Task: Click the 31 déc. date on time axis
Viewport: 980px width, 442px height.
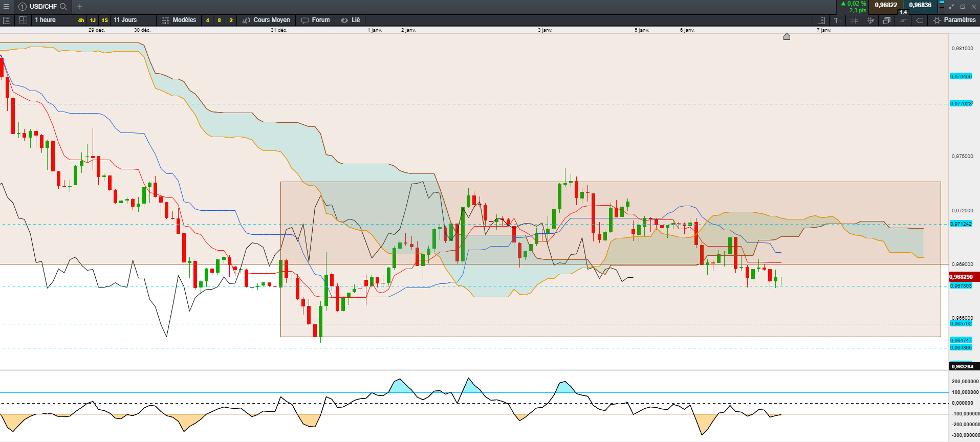Action: click(x=279, y=30)
